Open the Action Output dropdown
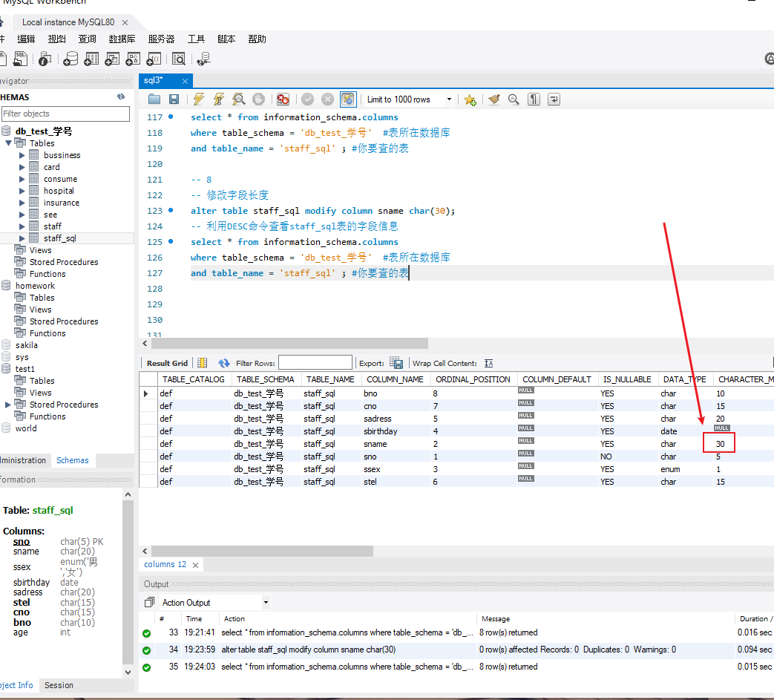This screenshot has width=774, height=700. coord(265,602)
